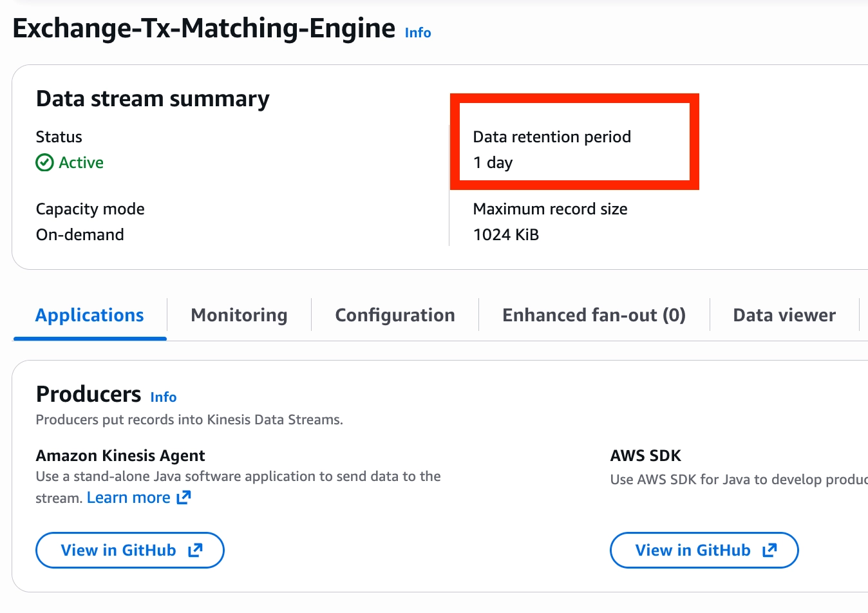The width and height of the screenshot is (868, 613).
Task: Click the "1 day" retention value
Action: tap(493, 163)
